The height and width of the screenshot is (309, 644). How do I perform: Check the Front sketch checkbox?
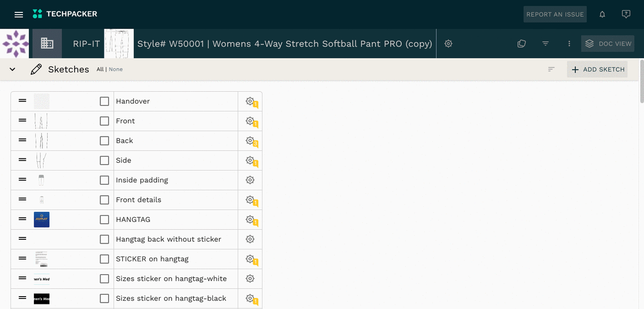point(105,121)
